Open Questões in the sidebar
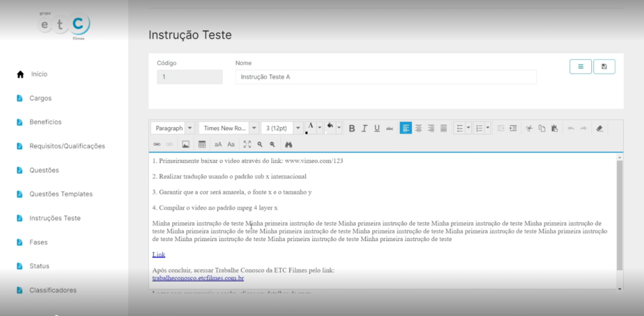 point(44,170)
